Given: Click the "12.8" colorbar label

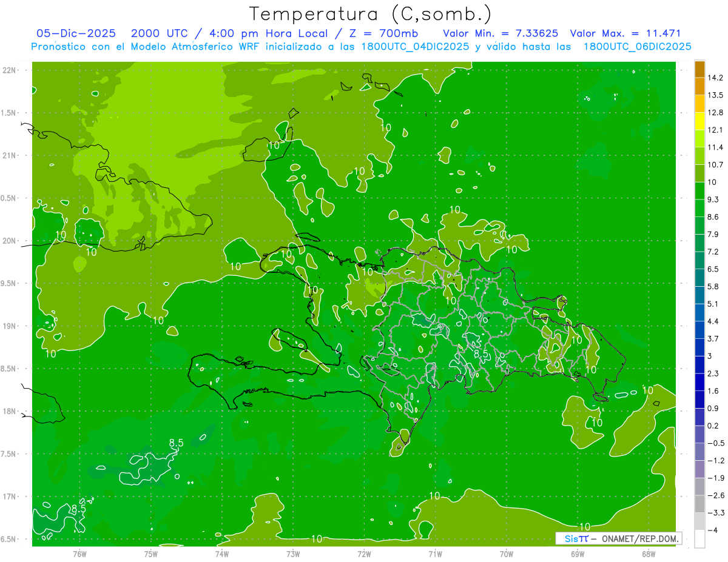Looking at the screenshot, I should pos(715,113).
